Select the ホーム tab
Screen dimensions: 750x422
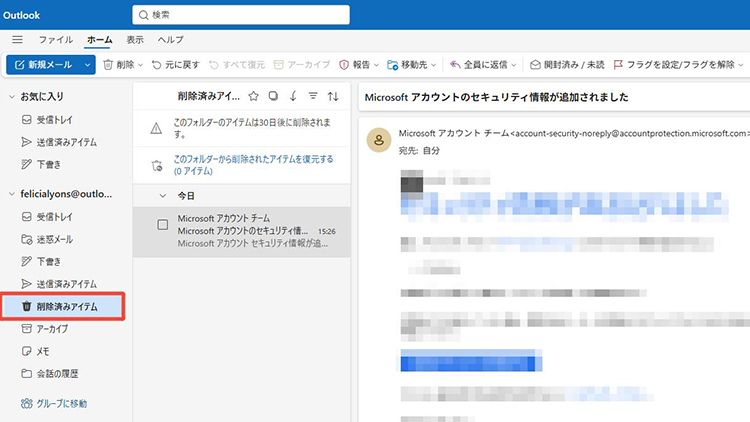(x=99, y=40)
